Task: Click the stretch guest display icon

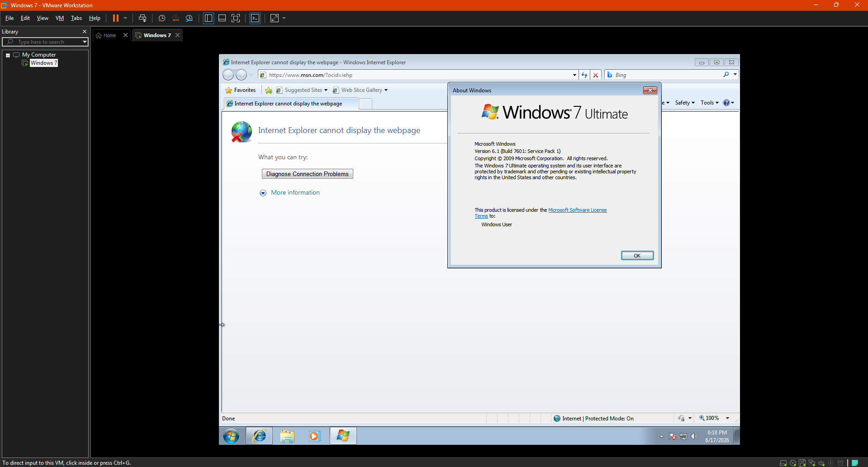Action: click(x=275, y=18)
